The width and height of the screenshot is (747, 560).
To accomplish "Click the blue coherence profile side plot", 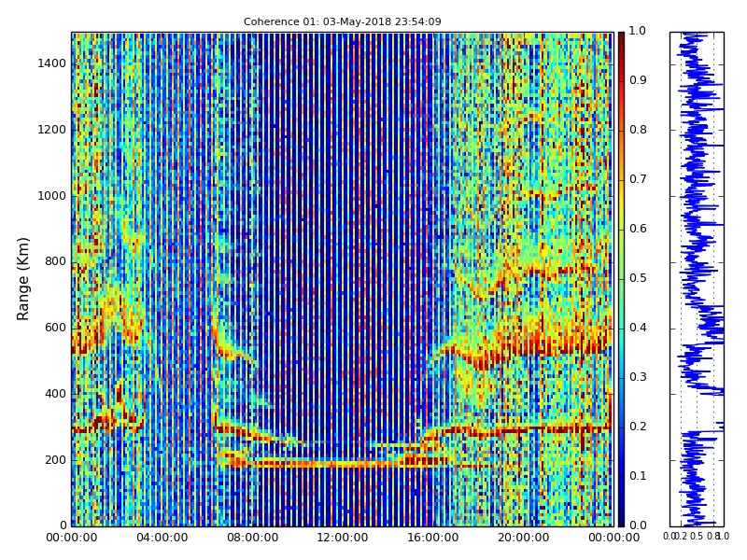I will pyautogui.click(x=696, y=280).
